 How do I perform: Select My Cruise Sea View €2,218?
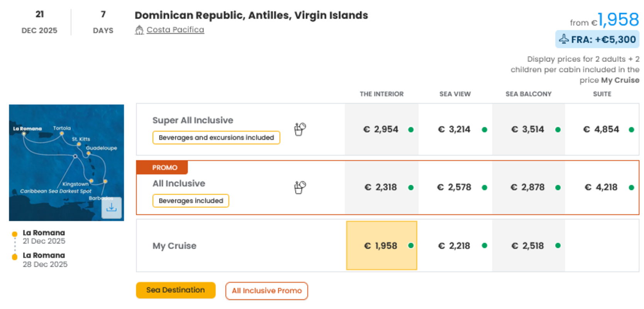point(455,246)
